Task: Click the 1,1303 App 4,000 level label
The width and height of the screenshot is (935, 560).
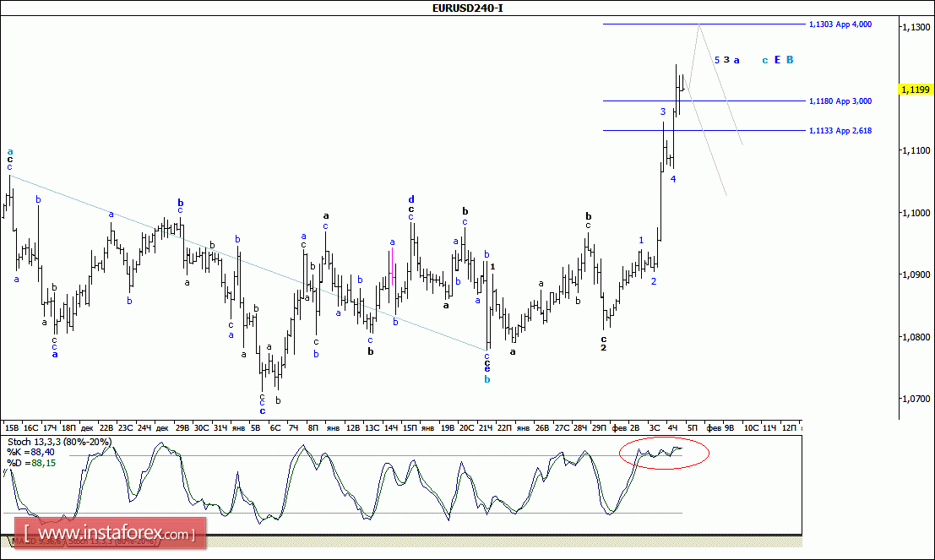Action: tap(840, 24)
